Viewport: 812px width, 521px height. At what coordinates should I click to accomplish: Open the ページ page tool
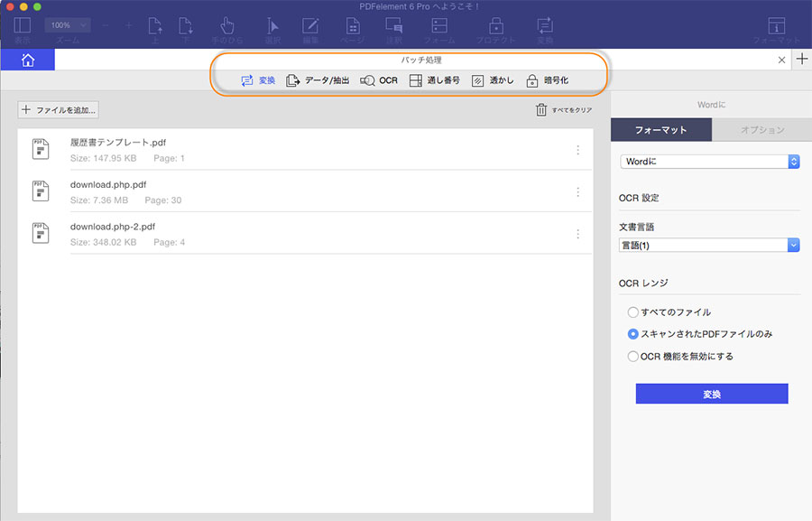point(353,25)
